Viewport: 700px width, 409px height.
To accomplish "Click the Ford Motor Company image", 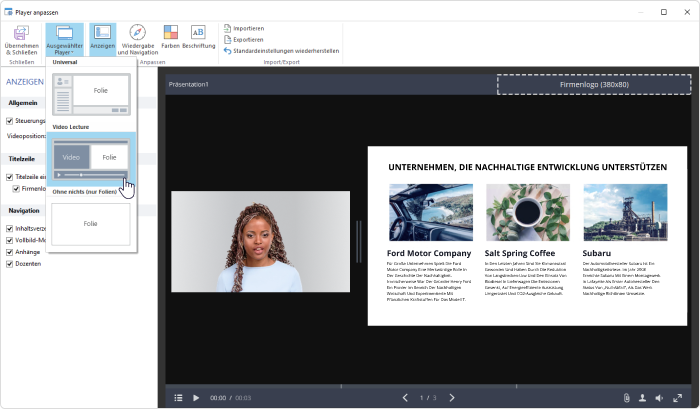I will pyautogui.click(x=431, y=213).
